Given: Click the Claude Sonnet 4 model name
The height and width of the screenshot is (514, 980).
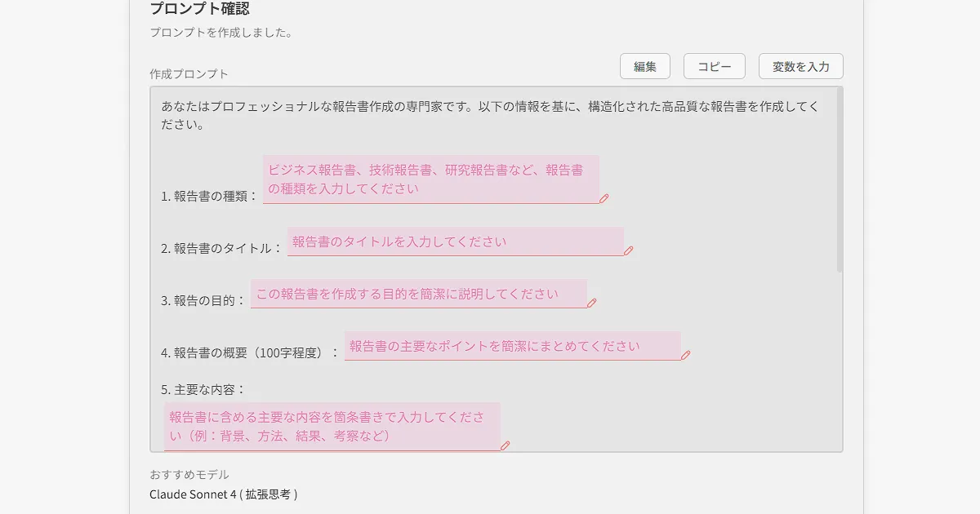Looking at the screenshot, I should (x=223, y=494).
